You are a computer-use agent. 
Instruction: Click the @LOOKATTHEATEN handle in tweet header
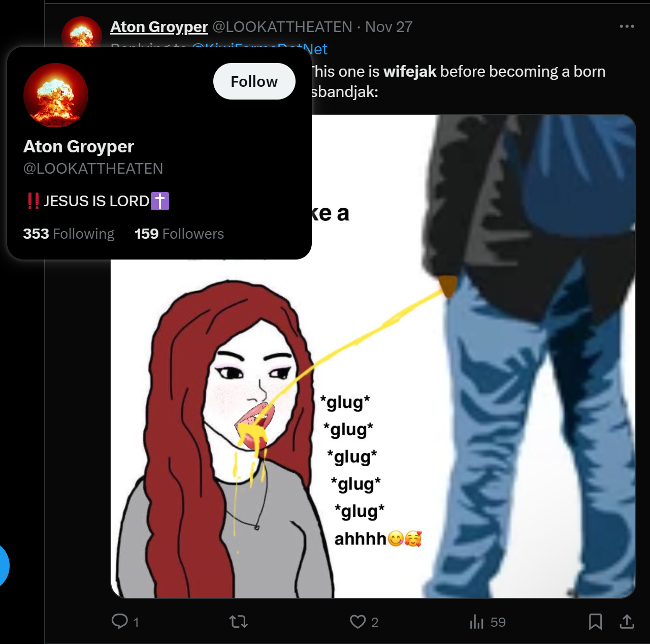282,26
